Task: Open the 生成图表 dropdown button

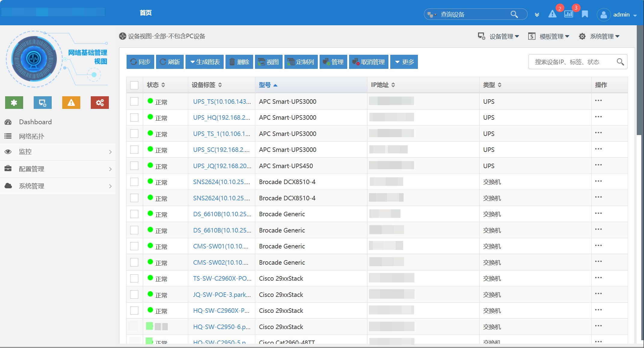Action: click(x=204, y=62)
